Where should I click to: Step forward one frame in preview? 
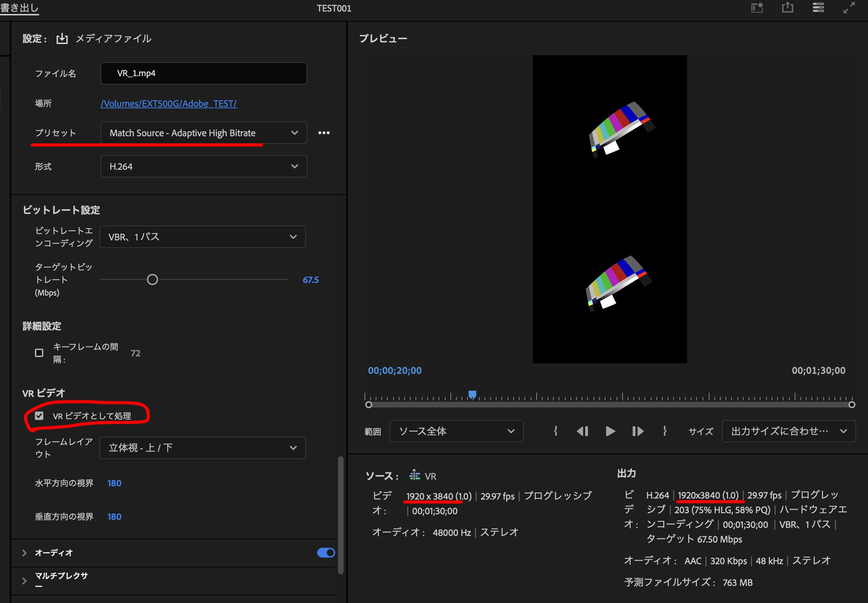[637, 431]
